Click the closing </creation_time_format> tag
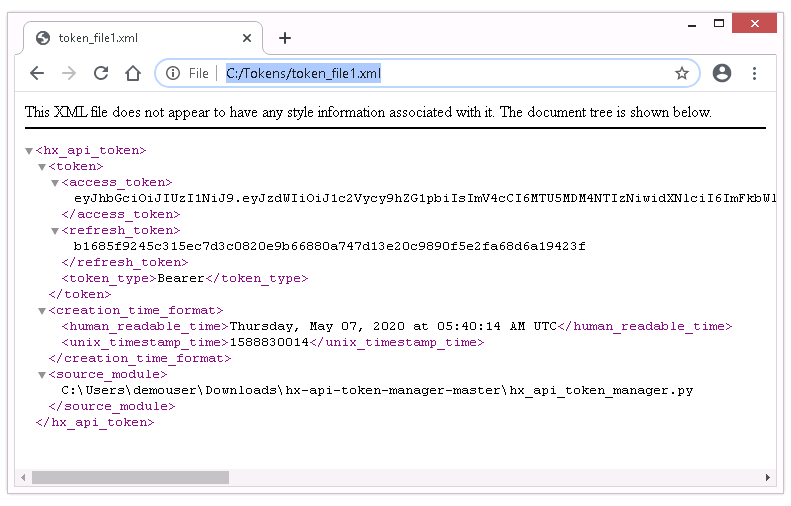Screen dimensions: 791x506 (x=140, y=359)
